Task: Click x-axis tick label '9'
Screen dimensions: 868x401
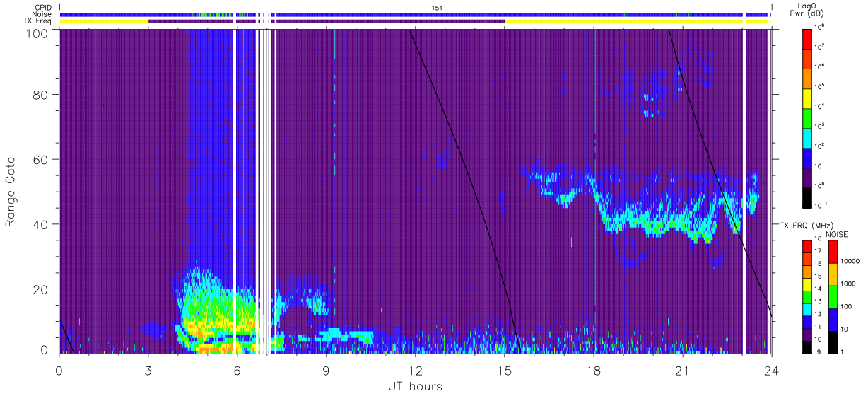Action: coord(326,371)
